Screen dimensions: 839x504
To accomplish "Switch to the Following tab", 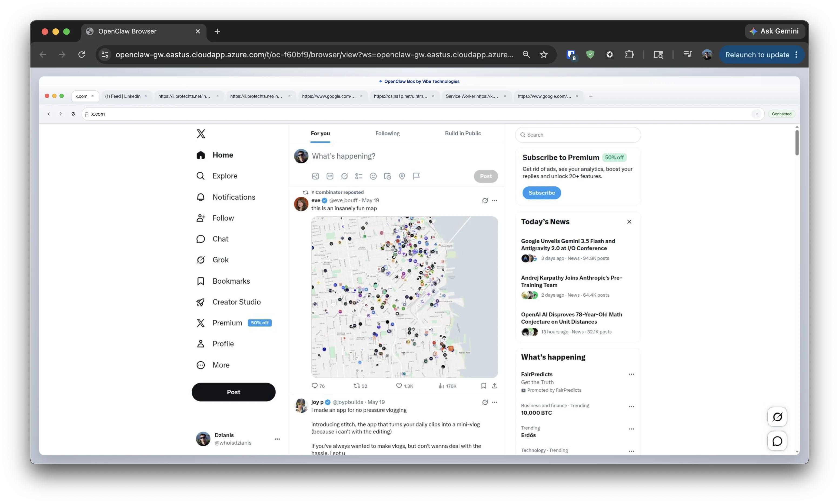I will coord(387,133).
